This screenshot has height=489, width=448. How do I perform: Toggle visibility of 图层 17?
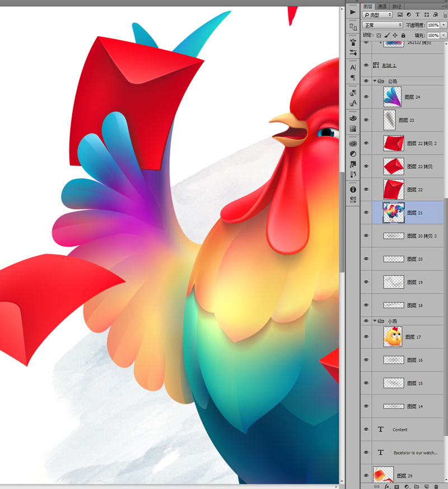coord(366,337)
